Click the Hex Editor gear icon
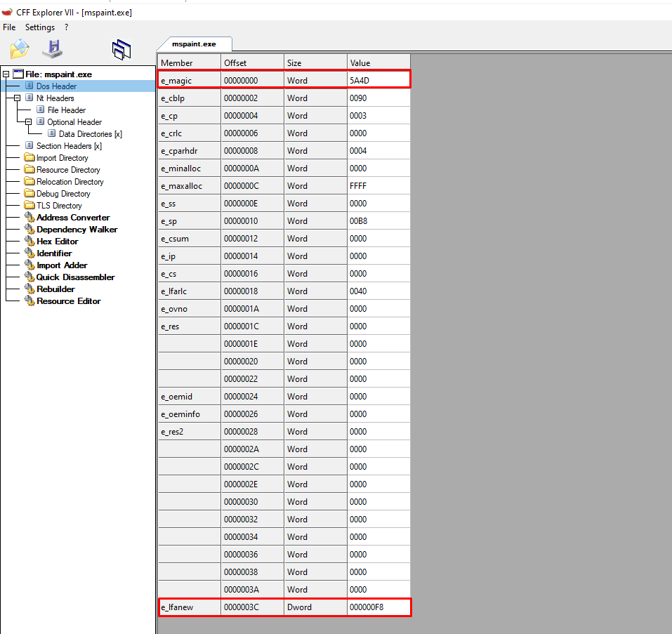Viewport: 672px width, 634px height. [29, 242]
